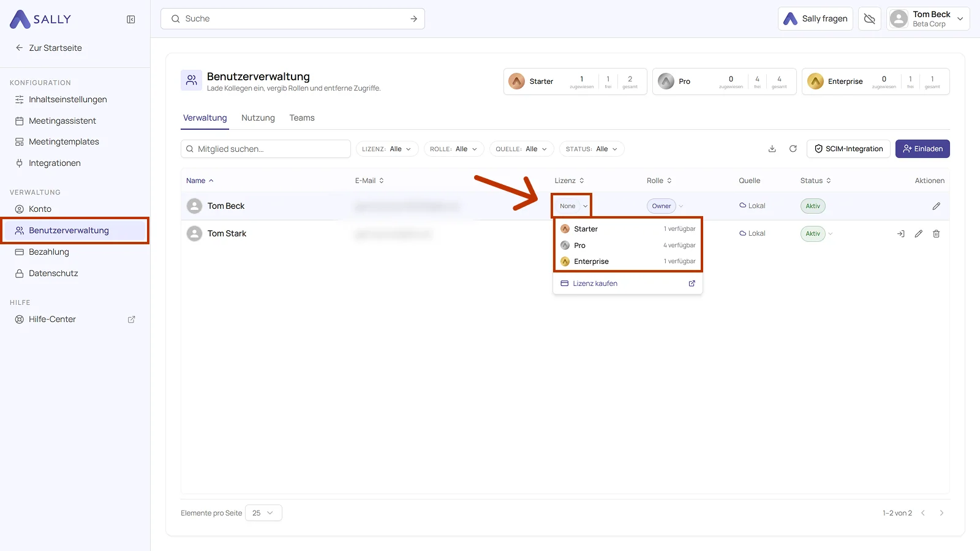Edit Tom Beck with pencil icon
The height and width of the screenshot is (551, 980).
pyautogui.click(x=937, y=206)
